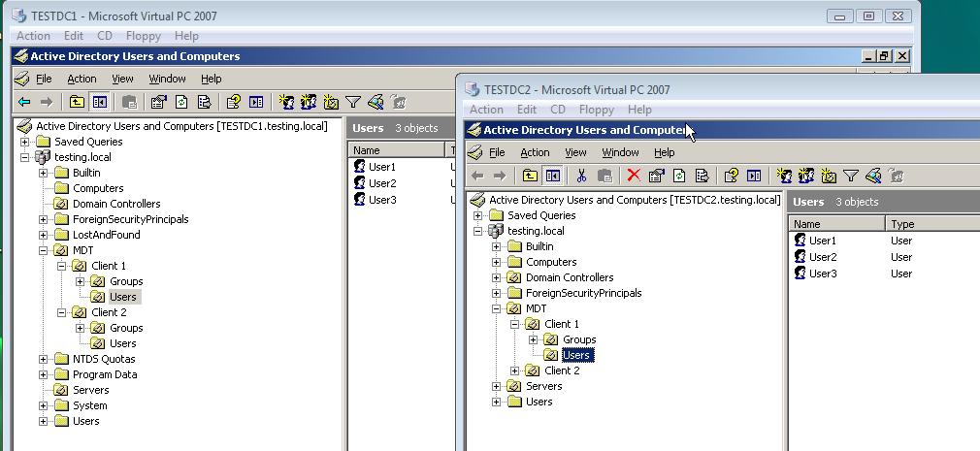Open Help icon in TESTDC1 toolbar
This screenshot has width=980, height=451.
(233, 102)
